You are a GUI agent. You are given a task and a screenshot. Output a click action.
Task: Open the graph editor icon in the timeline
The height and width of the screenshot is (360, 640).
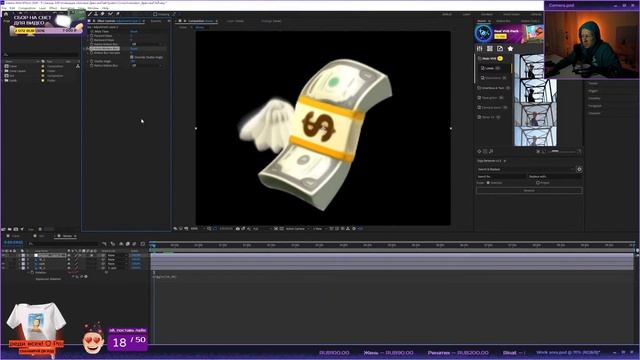142,244
